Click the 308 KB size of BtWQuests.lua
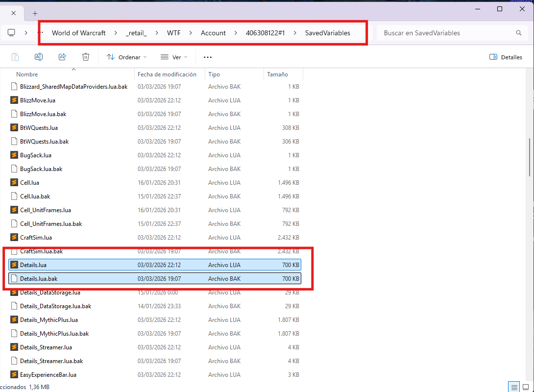Image resolution: width=534 pixels, height=392 pixels. [x=291, y=128]
